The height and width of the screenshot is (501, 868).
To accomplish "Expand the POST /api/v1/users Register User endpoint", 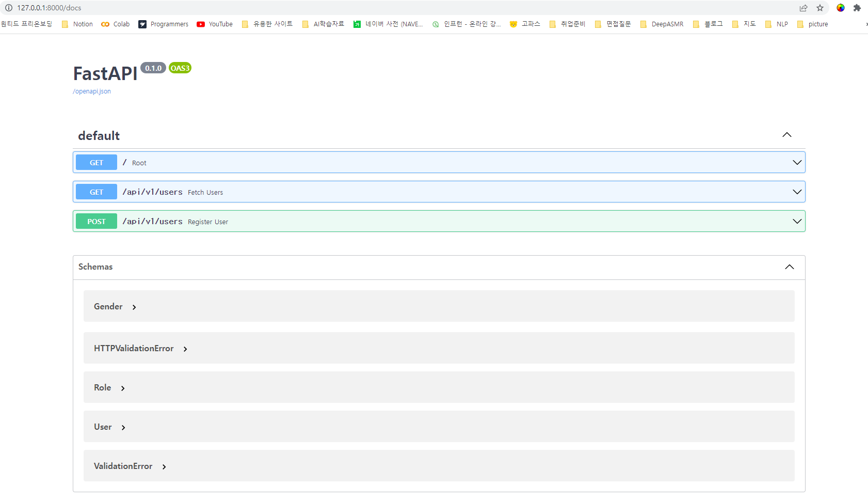I will coord(439,221).
